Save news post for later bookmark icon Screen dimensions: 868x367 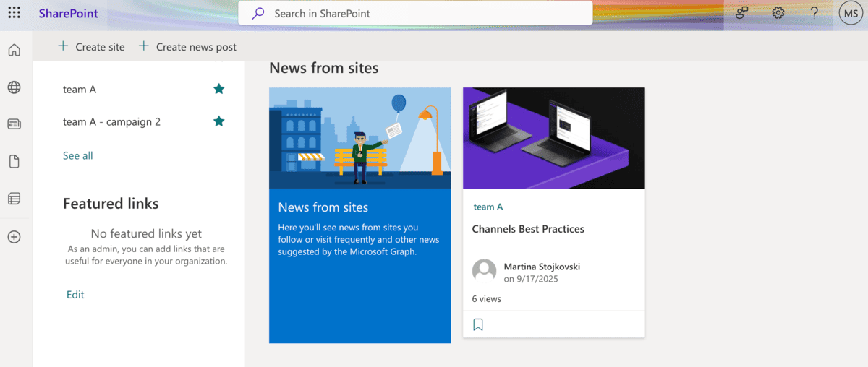coord(478,325)
